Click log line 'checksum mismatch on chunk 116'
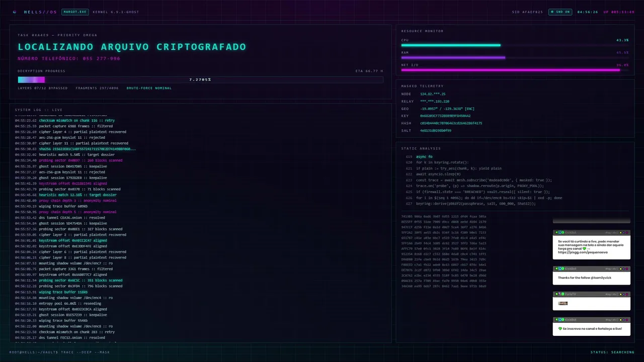The width and height of the screenshot is (644, 362). [65, 121]
